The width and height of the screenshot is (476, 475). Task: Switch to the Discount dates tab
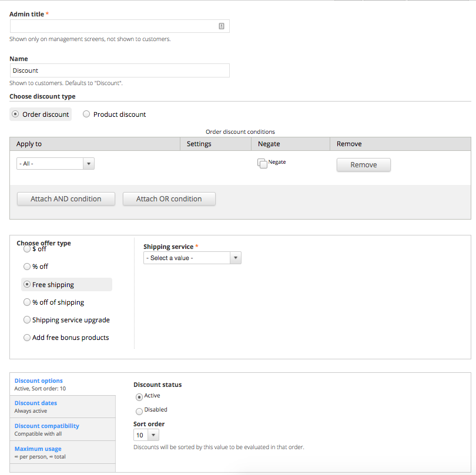(36, 403)
